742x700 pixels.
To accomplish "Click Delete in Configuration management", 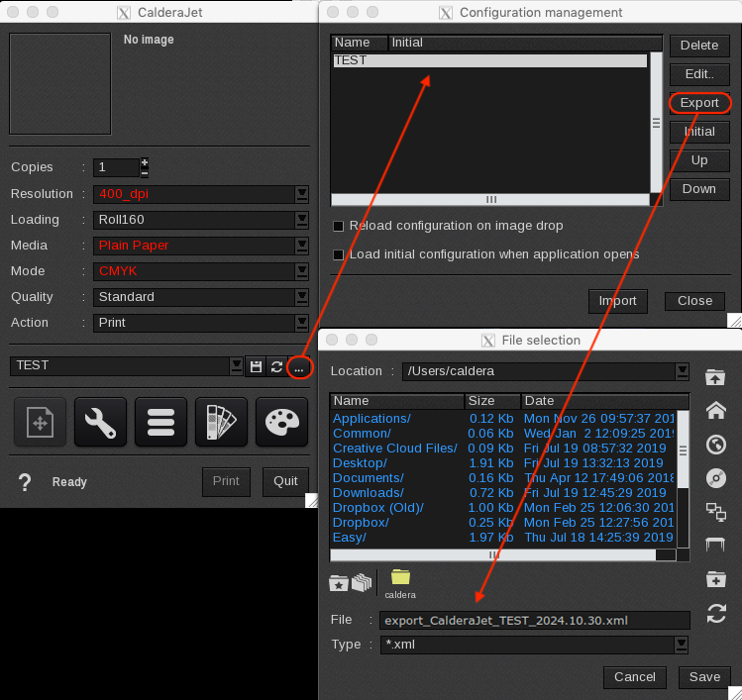I will tap(699, 46).
